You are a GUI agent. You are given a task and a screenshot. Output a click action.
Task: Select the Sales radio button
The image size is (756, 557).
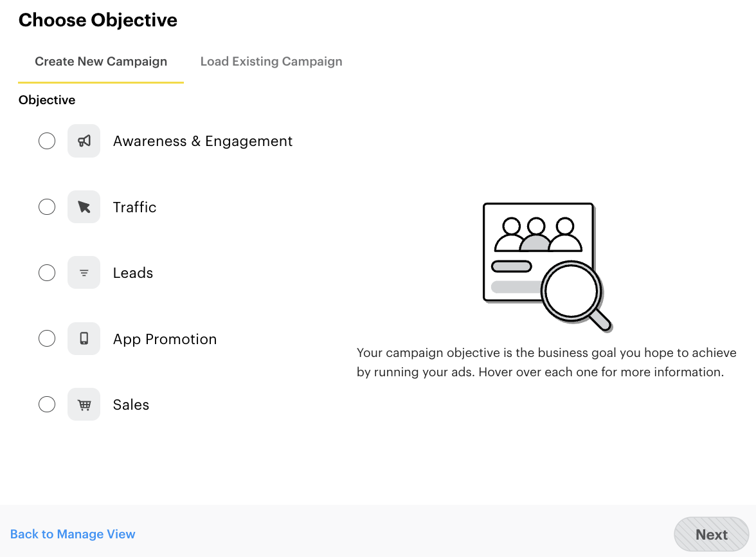(x=46, y=404)
